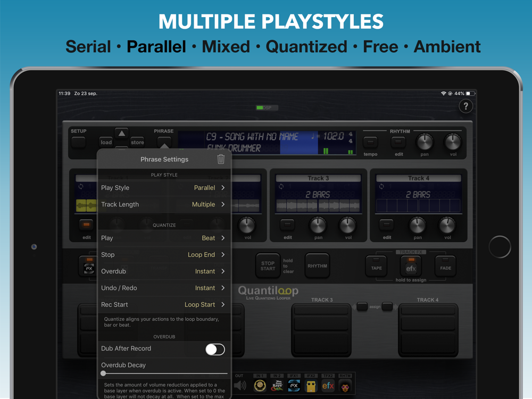Viewport: 532px width, 399px height.
Task: Click the RHYTHM pedal button
Action: click(317, 265)
